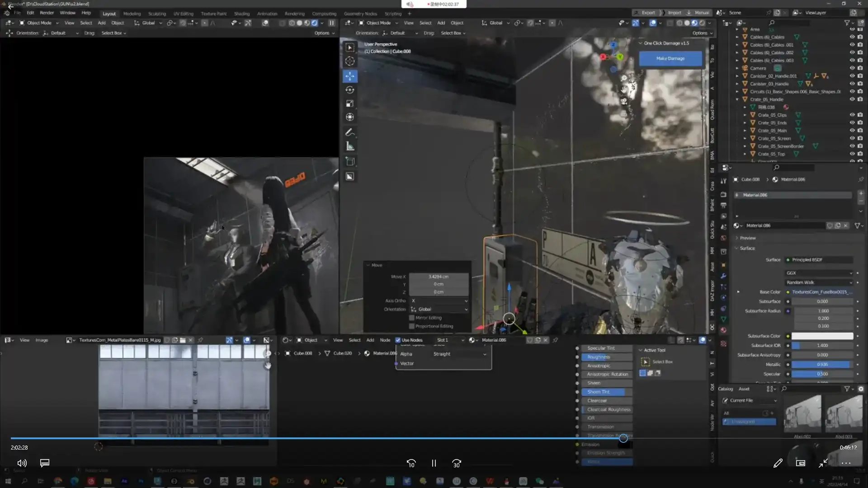Collapse the Crate_05_Handle tree item

tap(737, 99)
